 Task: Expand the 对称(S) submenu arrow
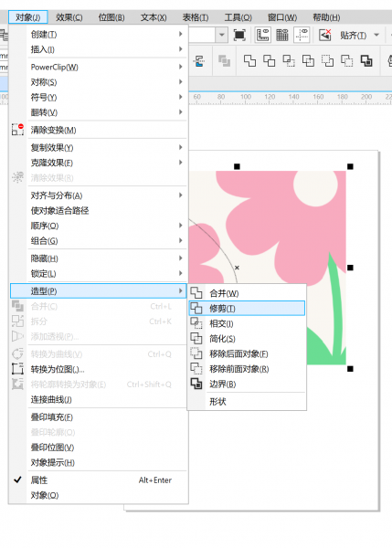point(180,82)
